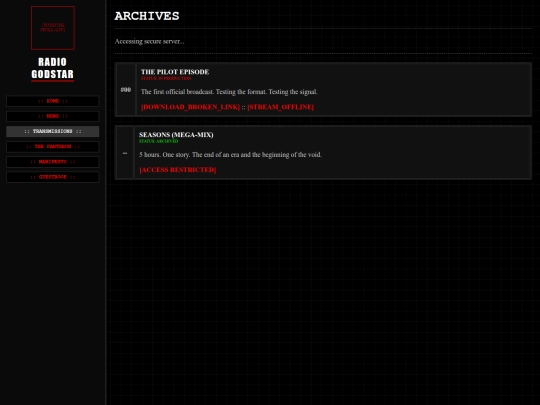Go to the NEWS page
The height and width of the screenshot is (405, 540).
coord(53,116)
